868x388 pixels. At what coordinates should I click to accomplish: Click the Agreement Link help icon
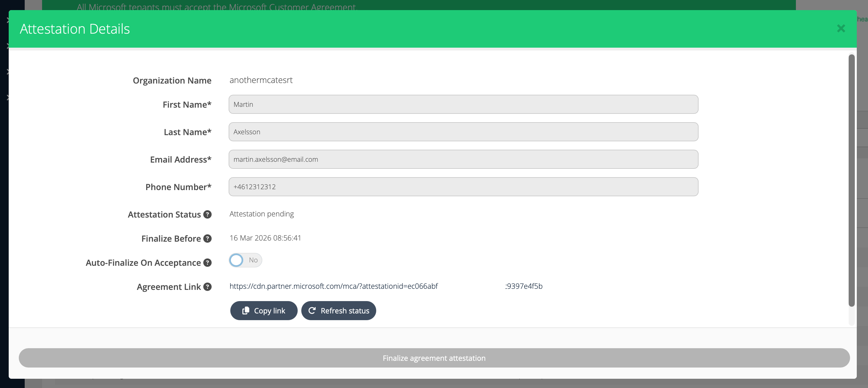pyautogui.click(x=208, y=287)
